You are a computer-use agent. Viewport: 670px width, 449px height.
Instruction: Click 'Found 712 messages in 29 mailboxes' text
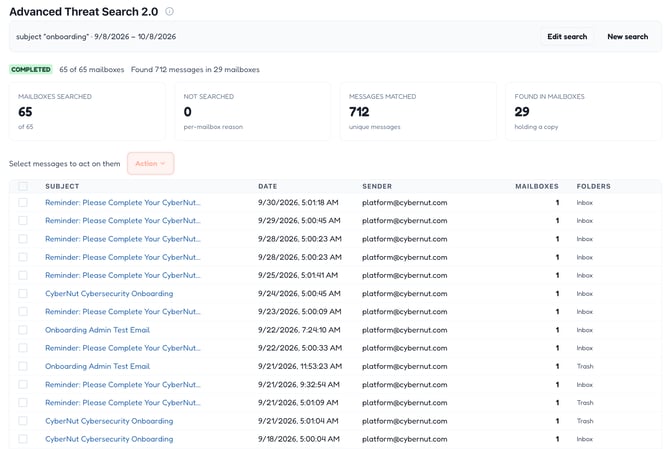tap(195, 70)
